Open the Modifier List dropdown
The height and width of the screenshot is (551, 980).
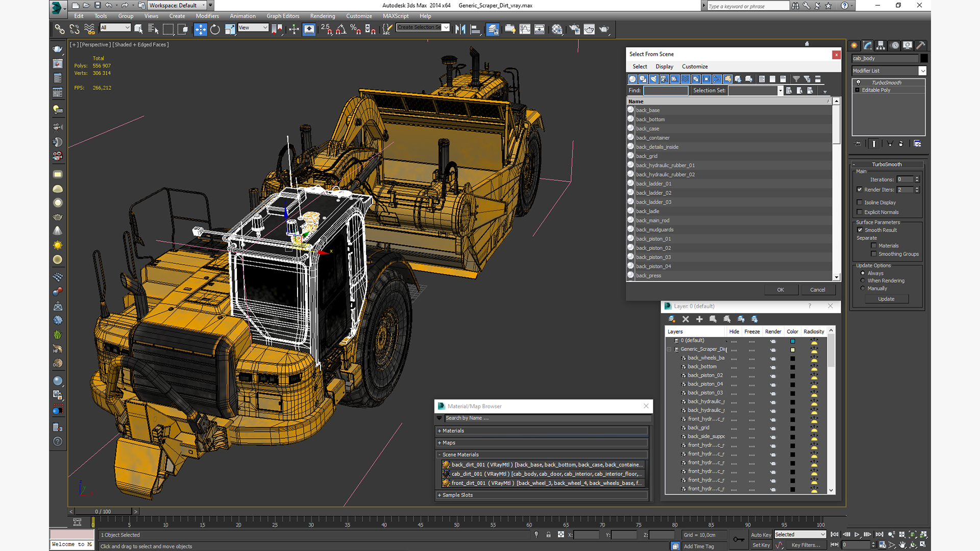pyautogui.click(x=922, y=71)
